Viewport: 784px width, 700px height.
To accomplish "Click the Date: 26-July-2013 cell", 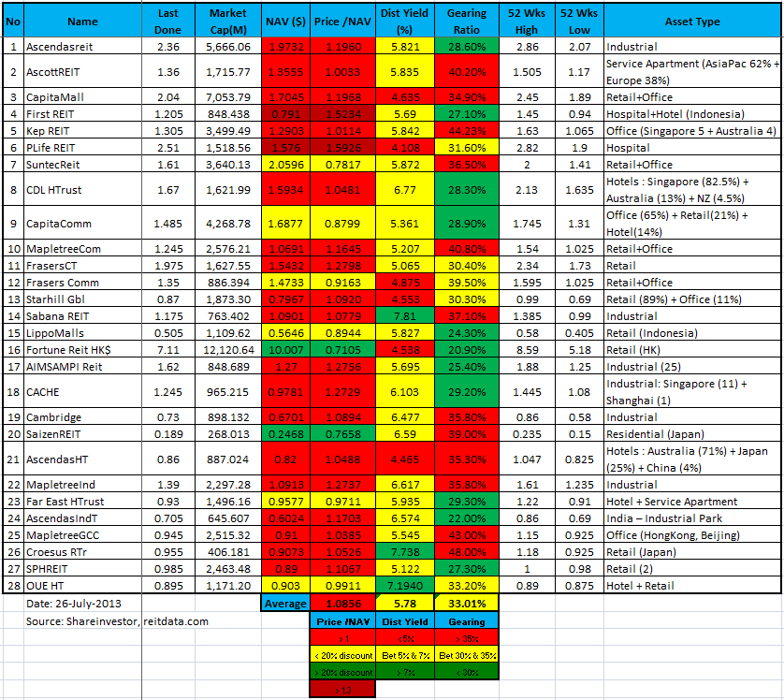I will coord(82,604).
